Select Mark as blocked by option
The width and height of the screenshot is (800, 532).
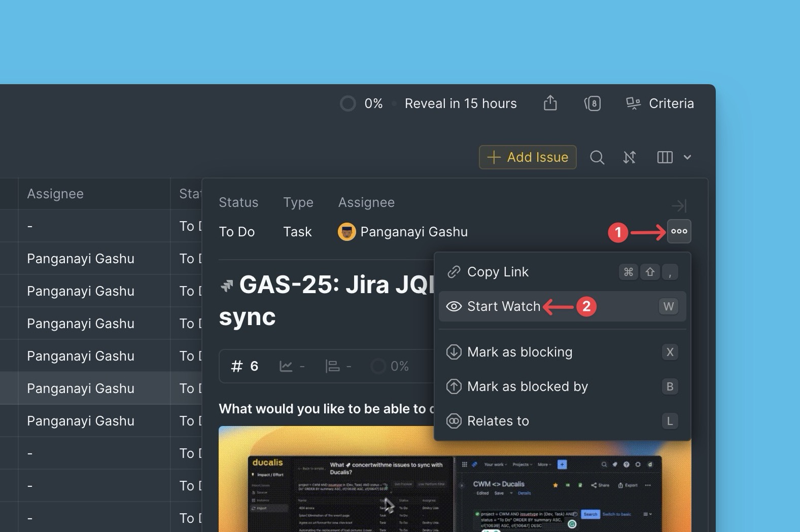pyautogui.click(x=527, y=386)
